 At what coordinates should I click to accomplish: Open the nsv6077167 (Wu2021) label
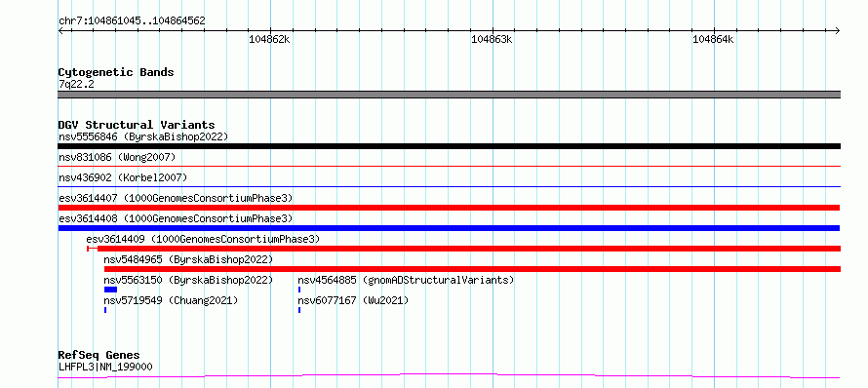[x=353, y=300]
